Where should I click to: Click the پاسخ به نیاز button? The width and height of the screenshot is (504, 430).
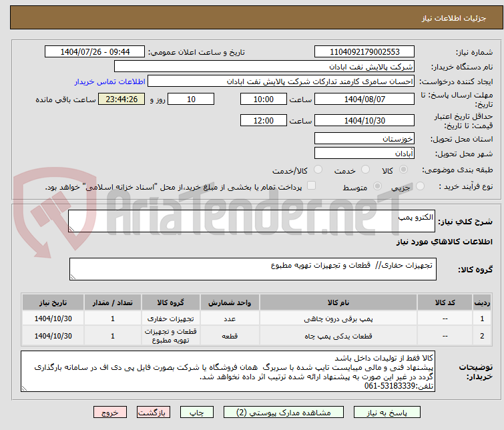(387, 413)
